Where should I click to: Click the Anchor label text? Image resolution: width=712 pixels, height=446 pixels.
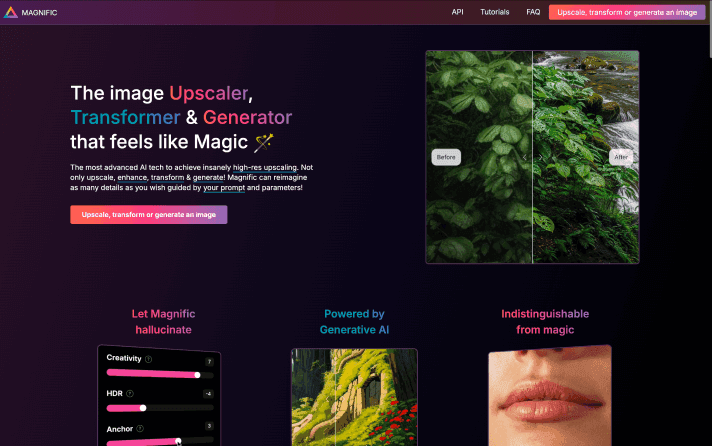click(120, 429)
